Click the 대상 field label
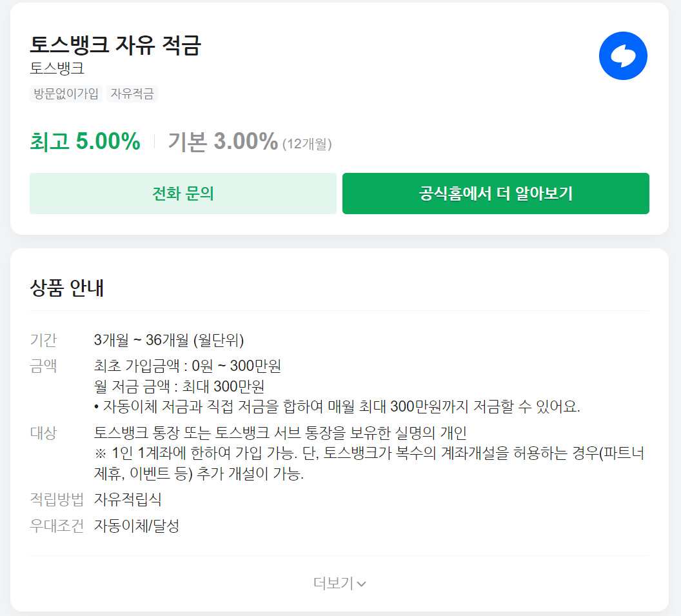The width and height of the screenshot is (681, 616). 43,433
